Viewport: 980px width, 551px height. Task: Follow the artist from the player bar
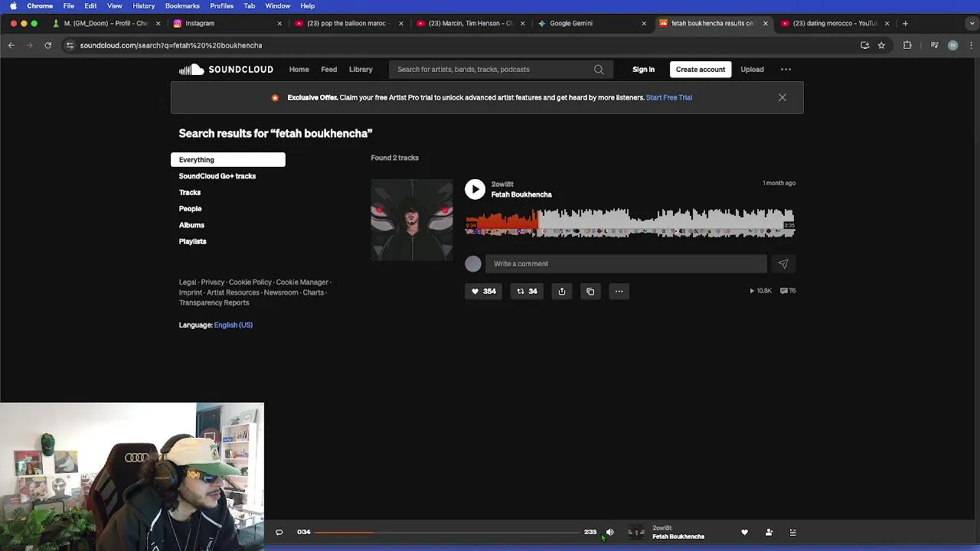coord(769,533)
